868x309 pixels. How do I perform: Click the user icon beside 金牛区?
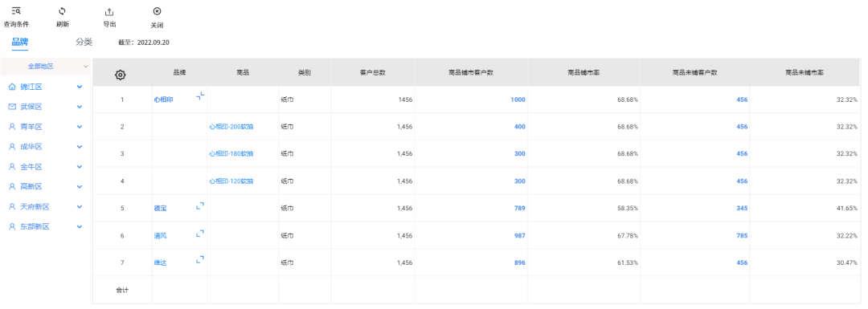pyautogui.click(x=12, y=166)
